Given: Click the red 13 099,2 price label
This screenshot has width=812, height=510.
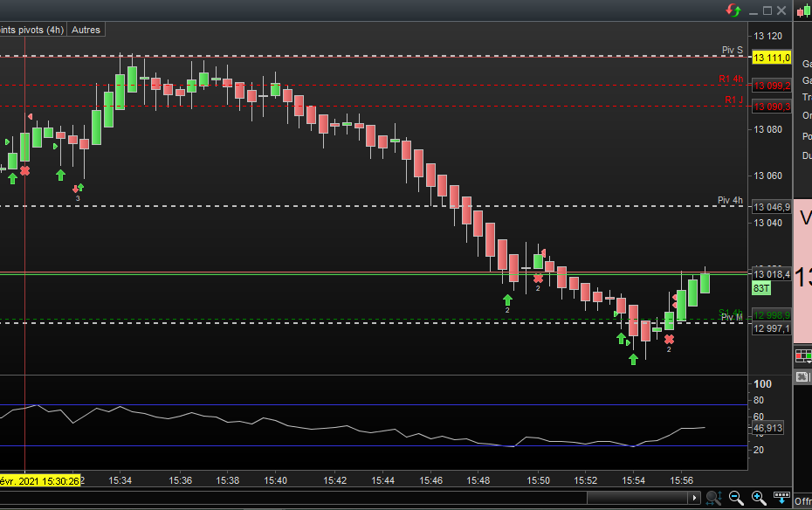Looking at the screenshot, I should point(772,86).
